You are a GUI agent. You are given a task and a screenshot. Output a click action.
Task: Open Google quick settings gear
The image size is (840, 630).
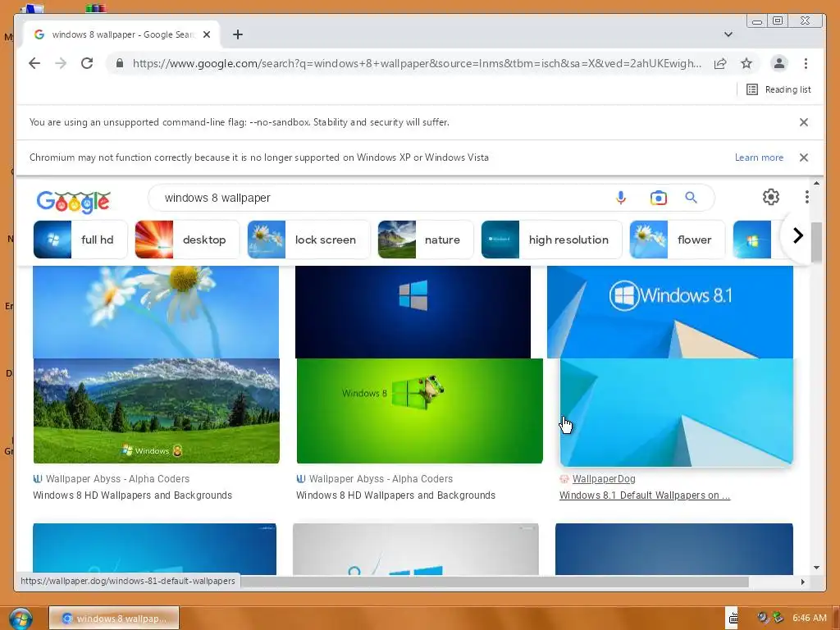tap(771, 197)
